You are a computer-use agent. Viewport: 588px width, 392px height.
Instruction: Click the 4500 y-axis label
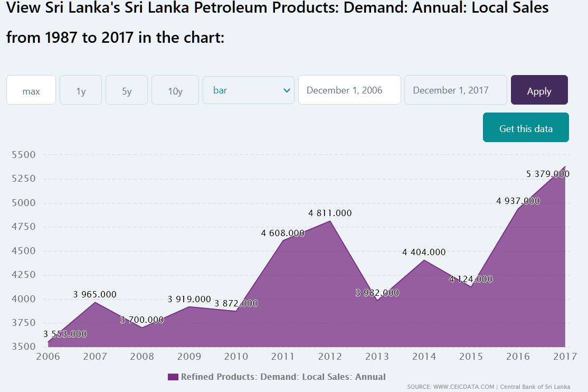point(24,251)
